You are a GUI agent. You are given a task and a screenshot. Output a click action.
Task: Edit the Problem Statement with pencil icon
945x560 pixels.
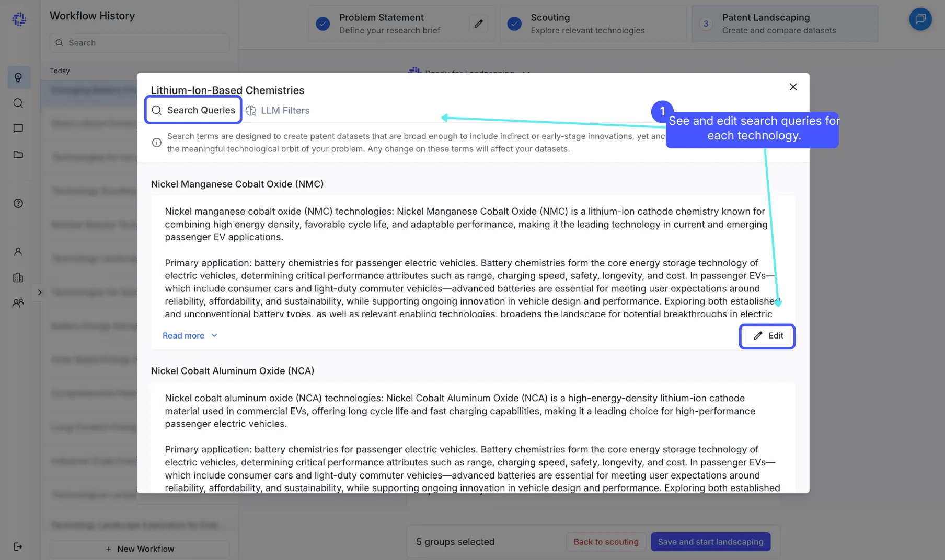coord(478,24)
